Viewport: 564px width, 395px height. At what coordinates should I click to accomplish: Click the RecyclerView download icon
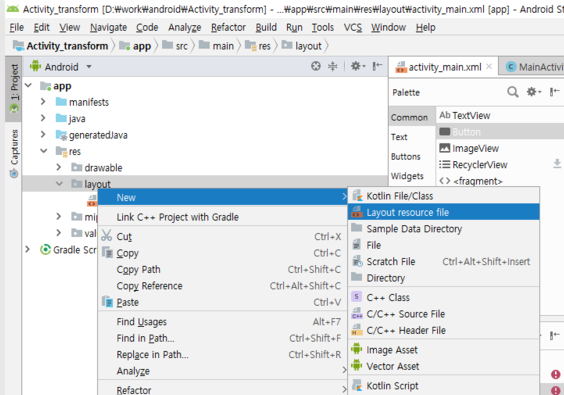(557, 164)
